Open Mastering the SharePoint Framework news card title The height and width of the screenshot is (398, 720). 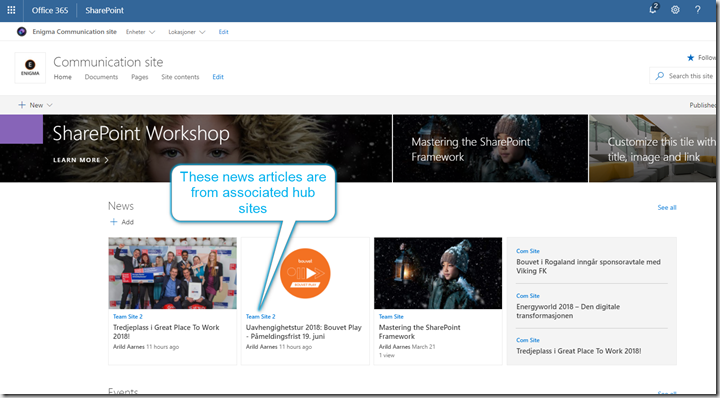click(x=420, y=332)
